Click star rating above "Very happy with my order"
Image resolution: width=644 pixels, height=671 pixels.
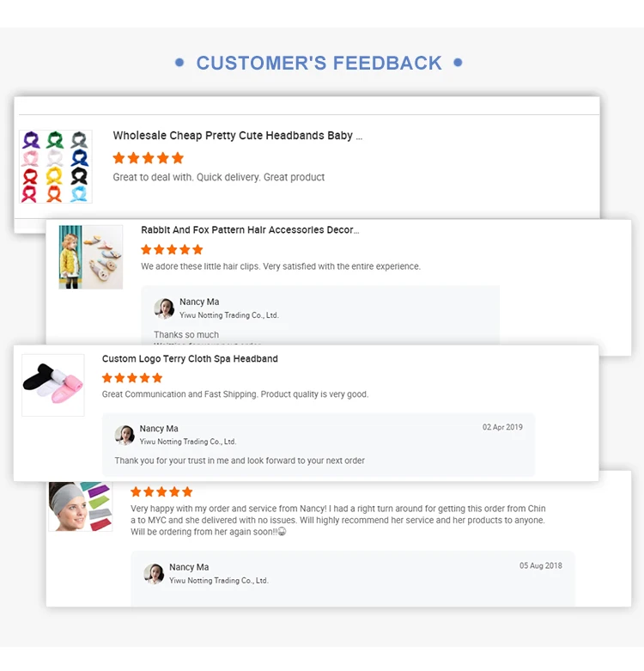tap(161, 491)
